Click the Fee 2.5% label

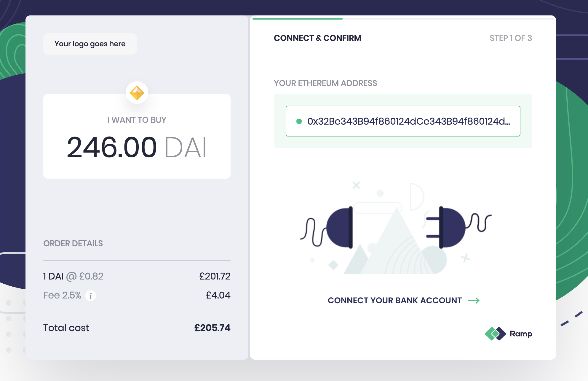point(62,295)
